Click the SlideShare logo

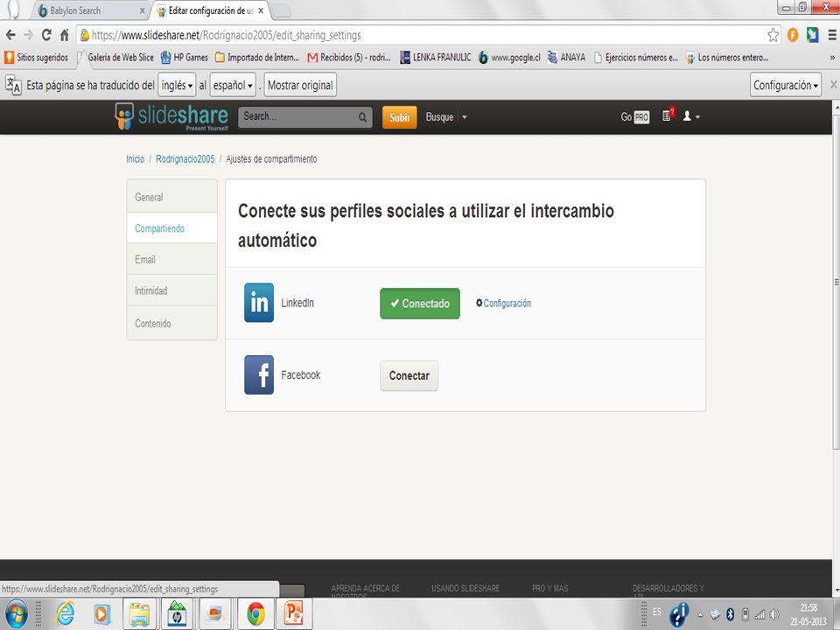pos(171,116)
